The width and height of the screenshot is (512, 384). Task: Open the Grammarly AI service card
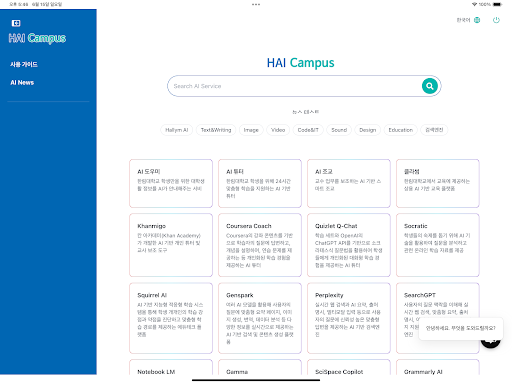tap(438, 367)
